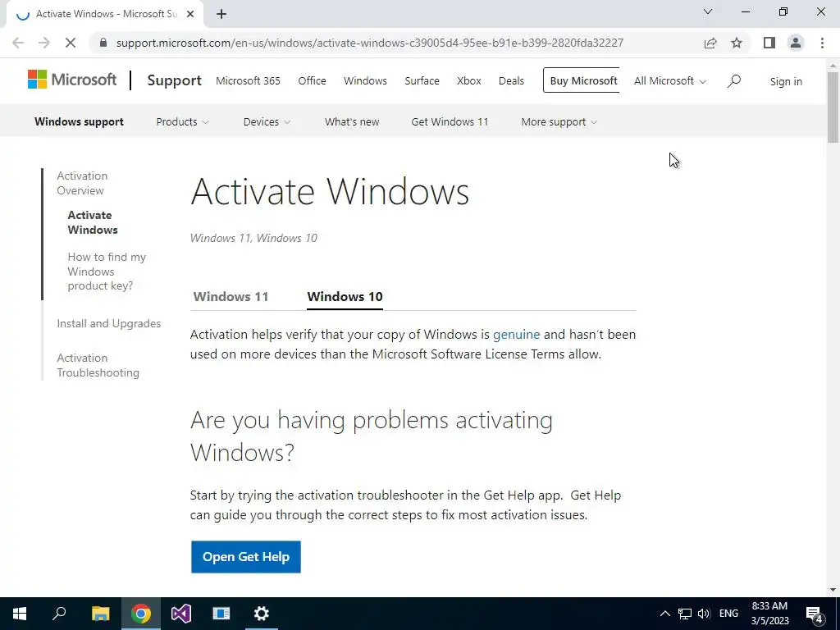Open taskbar search
Screen dimensions: 840x630
59,614
